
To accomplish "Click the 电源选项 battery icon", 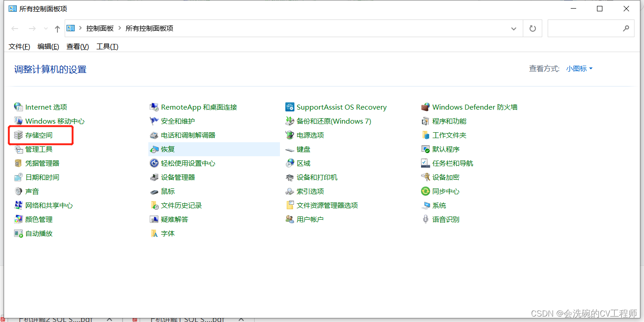I will (x=289, y=135).
